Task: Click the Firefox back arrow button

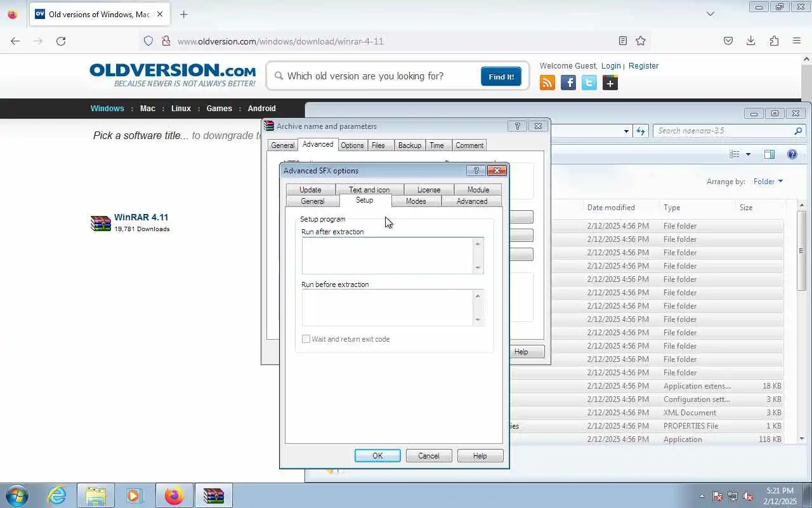Action: (15, 41)
